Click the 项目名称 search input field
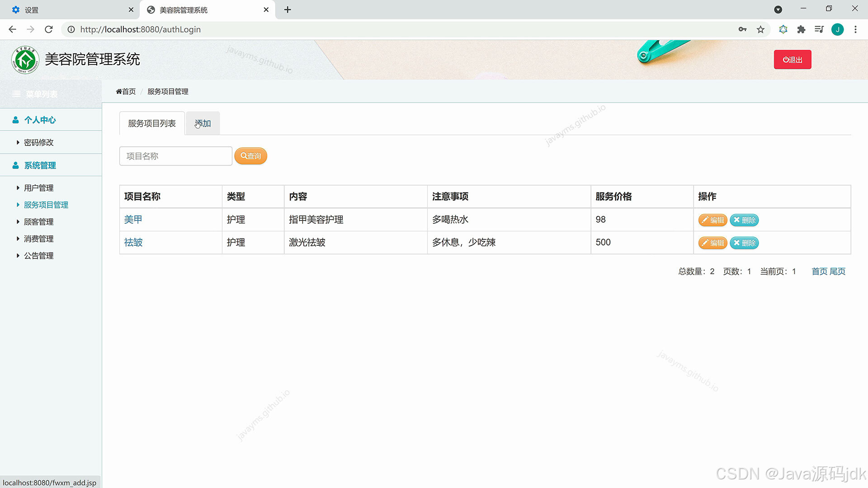 176,156
